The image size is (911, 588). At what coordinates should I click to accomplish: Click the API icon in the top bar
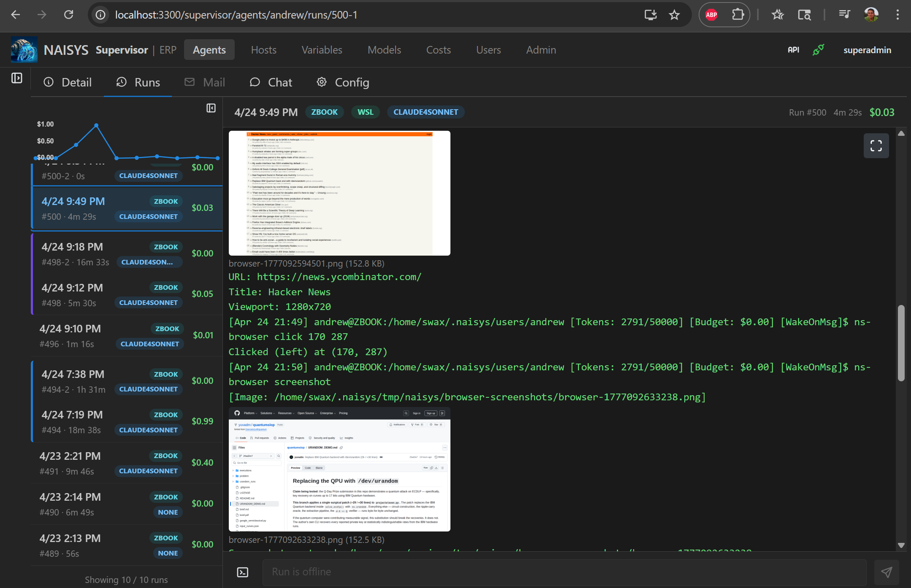793,49
